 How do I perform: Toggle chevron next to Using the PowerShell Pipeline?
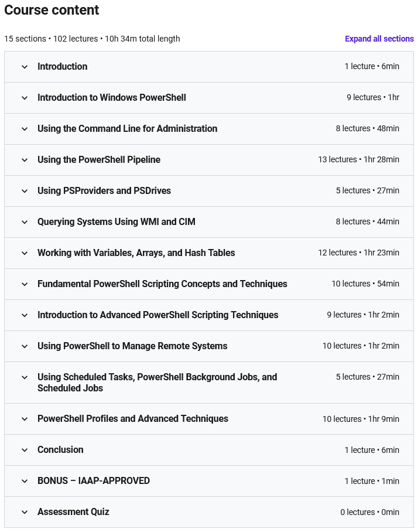(25, 160)
